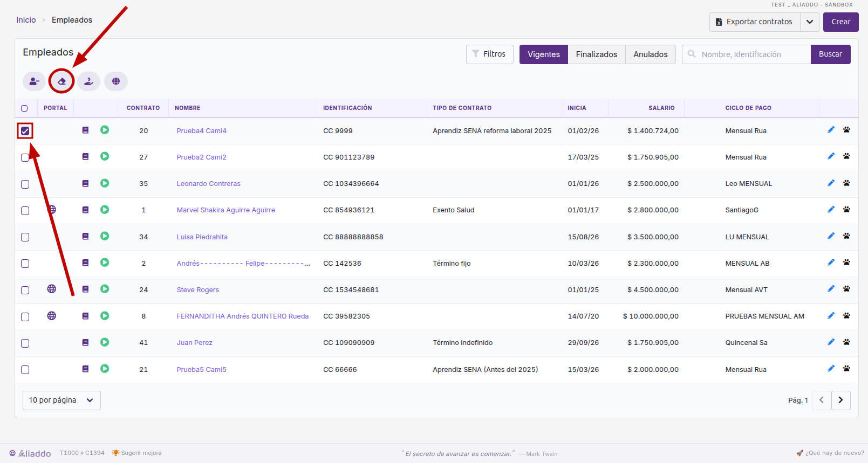This screenshot has height=463, width=868.
Task: Click the globe icon in the toolbar
Action: (x=116, y=81)
